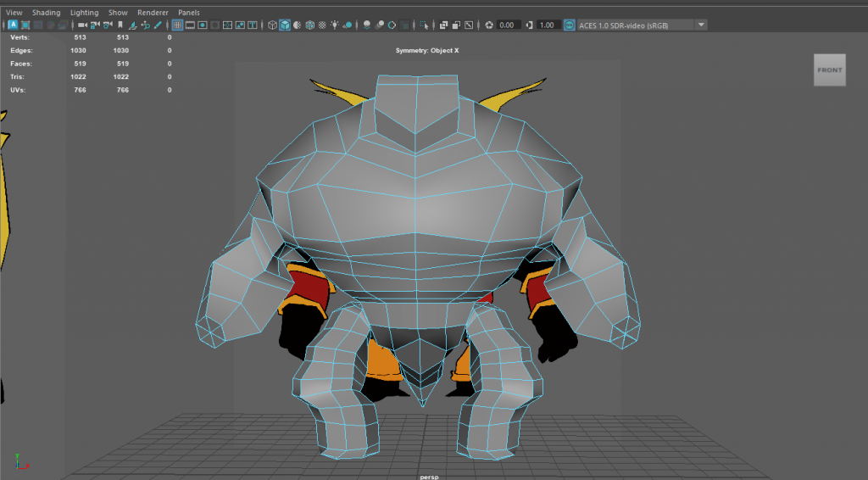Toggle the View Transform button
Viewport: 868px width, 480px height.
[x=569, y=25]
